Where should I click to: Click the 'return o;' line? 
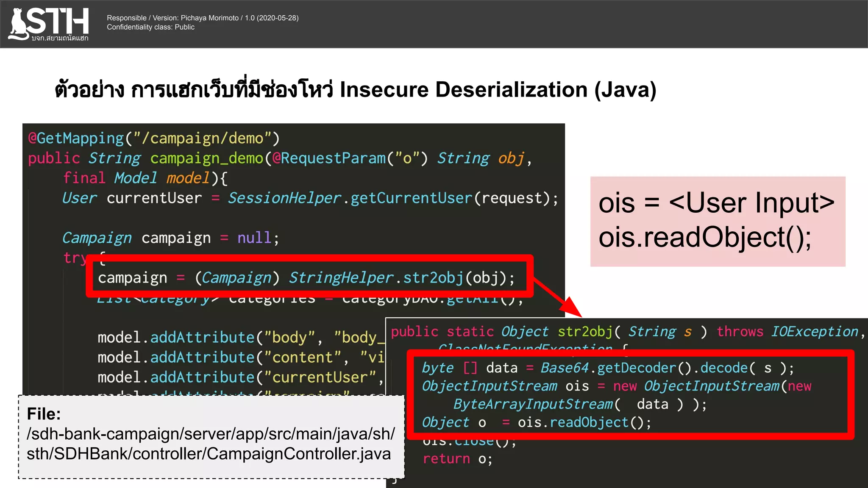(x=458, y=459)
